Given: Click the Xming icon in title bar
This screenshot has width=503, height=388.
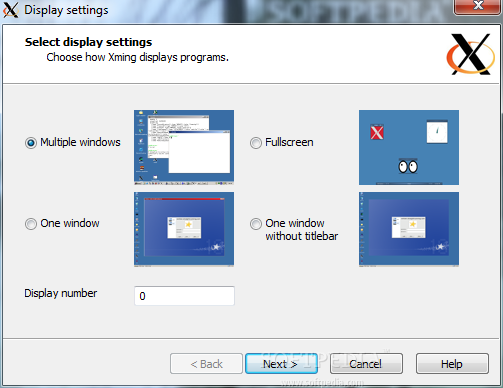Looking at the screenshot, I should (x=10, y=10).
